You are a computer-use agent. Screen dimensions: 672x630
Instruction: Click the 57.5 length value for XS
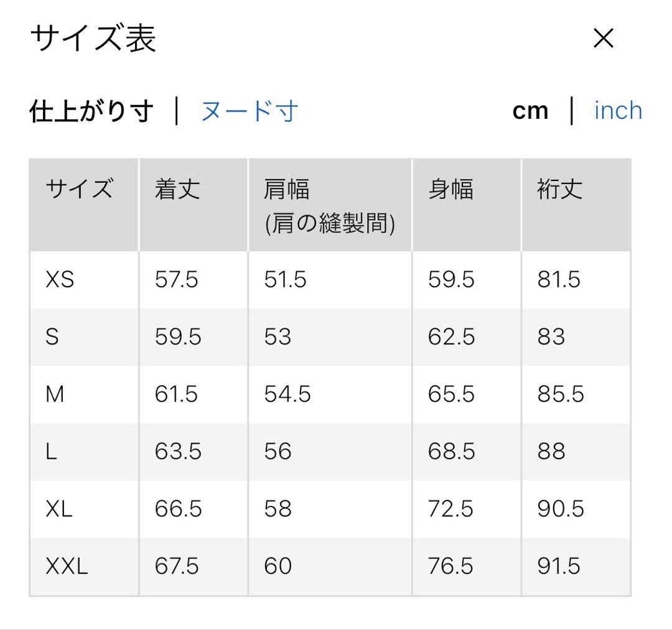point(175,280)
